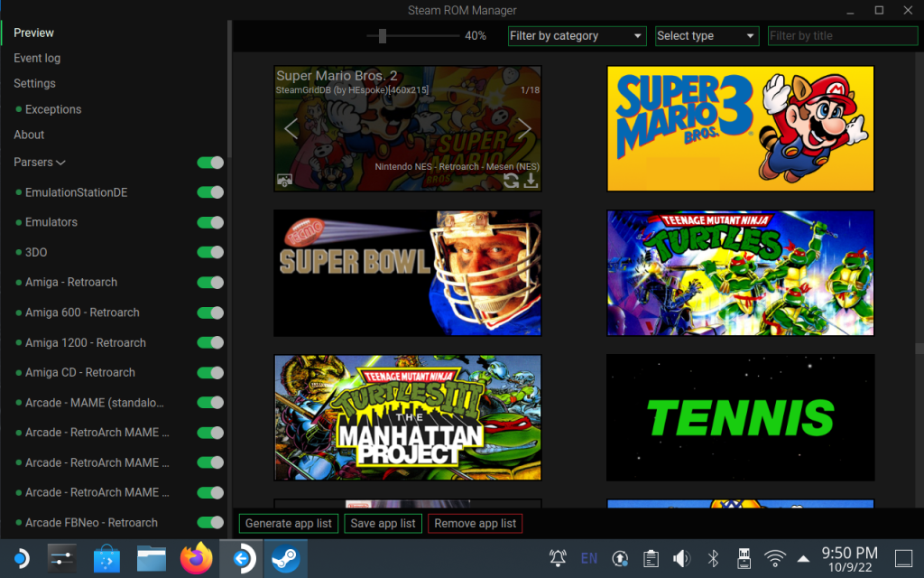This screenshot has width=924, height=578.
Task: Click the Remove app list button
Action: 475,523
